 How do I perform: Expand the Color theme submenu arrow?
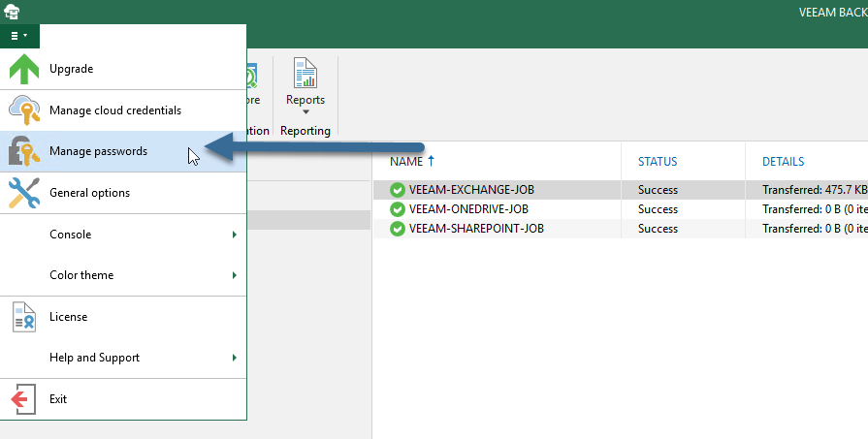pyautogui.click(x=234, y=275)
